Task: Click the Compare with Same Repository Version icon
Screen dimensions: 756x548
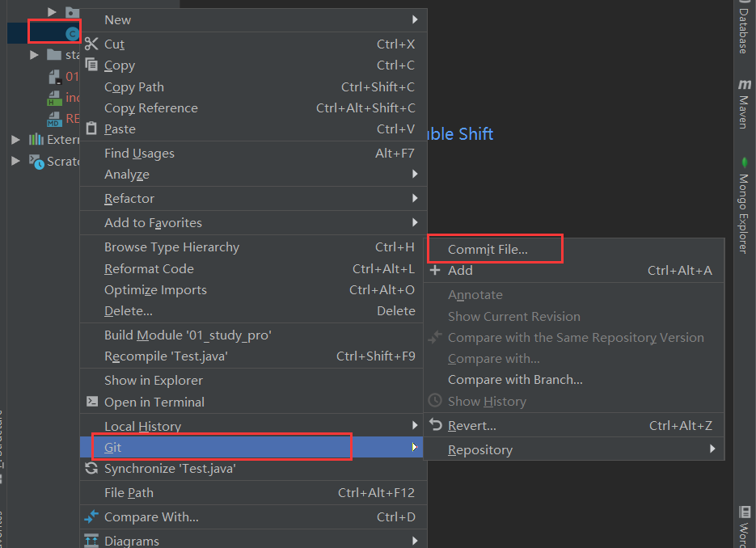Action: 435,337
